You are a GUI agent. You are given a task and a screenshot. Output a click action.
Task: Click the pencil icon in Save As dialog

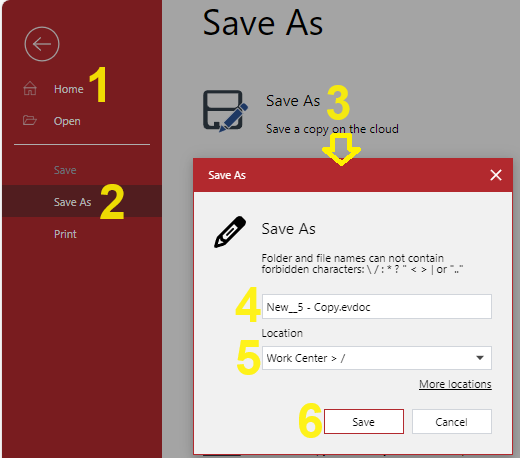[x=230, y=232]
